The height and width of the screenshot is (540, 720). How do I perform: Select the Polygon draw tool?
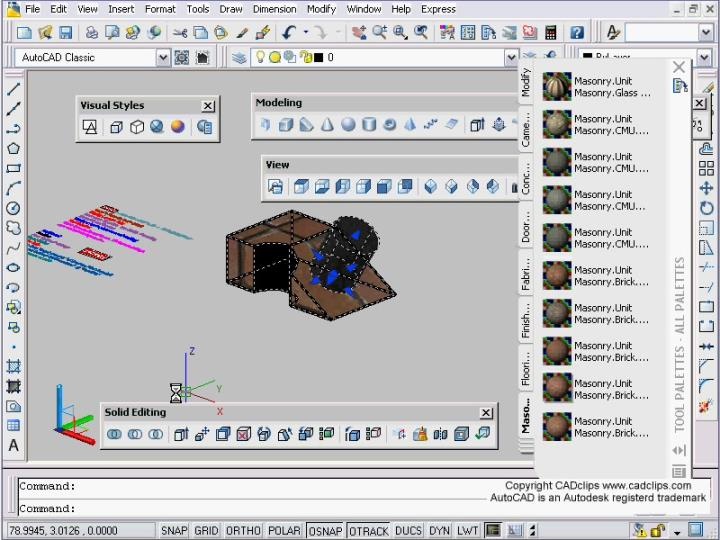13,148
